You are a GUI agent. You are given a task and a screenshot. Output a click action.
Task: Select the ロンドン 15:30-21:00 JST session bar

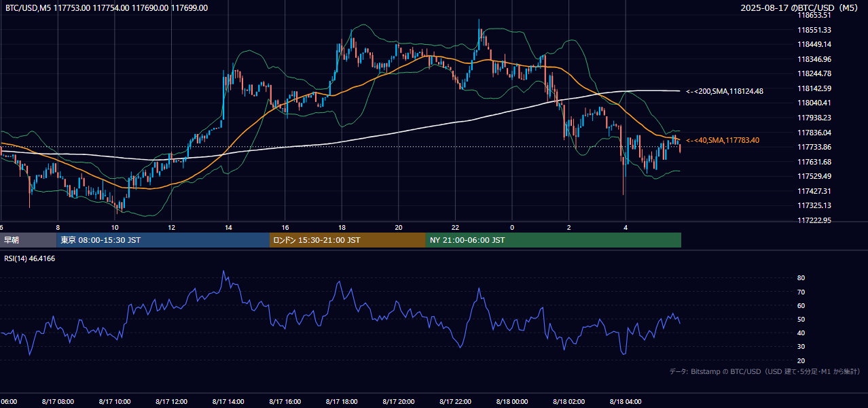coord(348,240)
